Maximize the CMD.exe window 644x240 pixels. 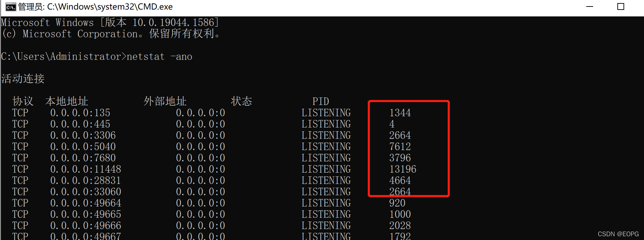point(621,6)
